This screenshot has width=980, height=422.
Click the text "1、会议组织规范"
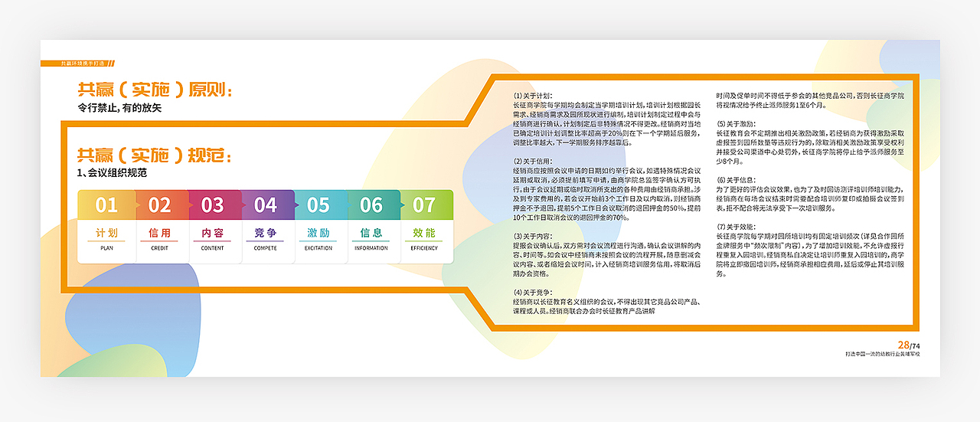pos(112,173)
